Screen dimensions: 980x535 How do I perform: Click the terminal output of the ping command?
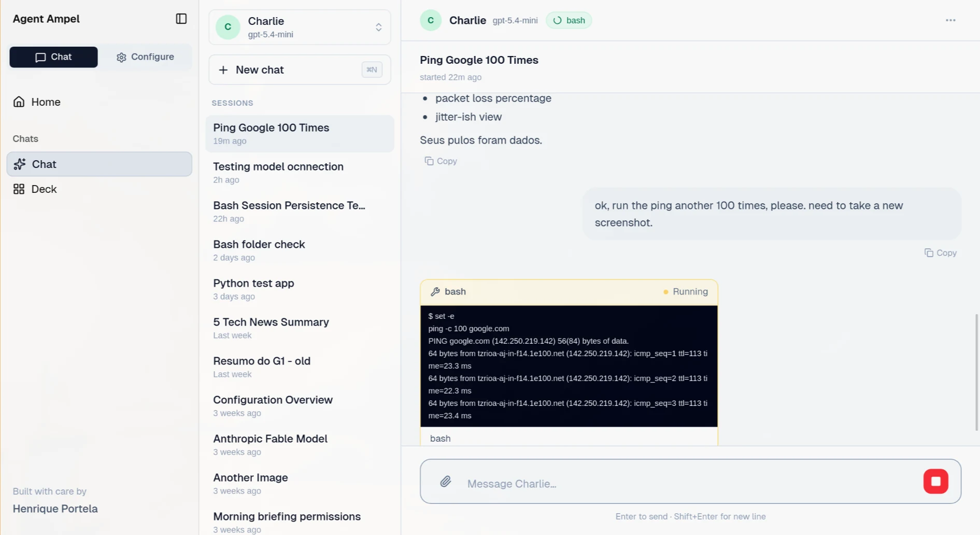coord(569,366)
